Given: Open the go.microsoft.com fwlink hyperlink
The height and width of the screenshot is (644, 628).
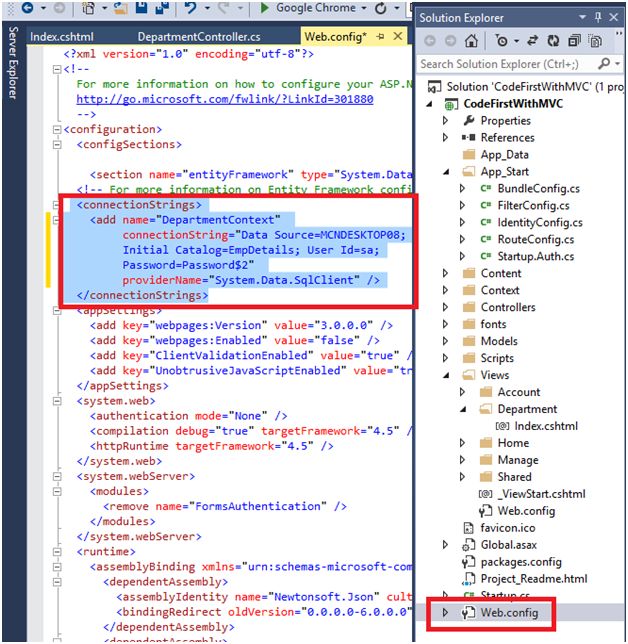Looking at the screenshot, I should tap(225, 99).
